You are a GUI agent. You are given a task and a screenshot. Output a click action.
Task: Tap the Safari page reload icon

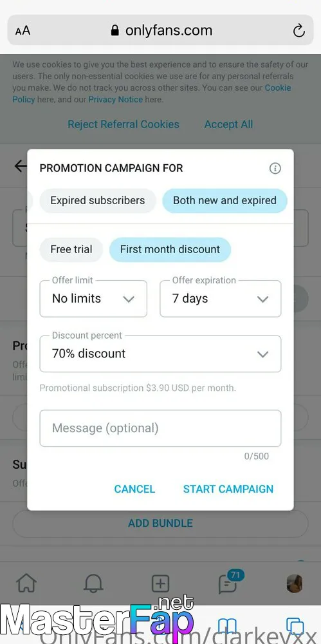pyautogui.click(x=299, y=31)
